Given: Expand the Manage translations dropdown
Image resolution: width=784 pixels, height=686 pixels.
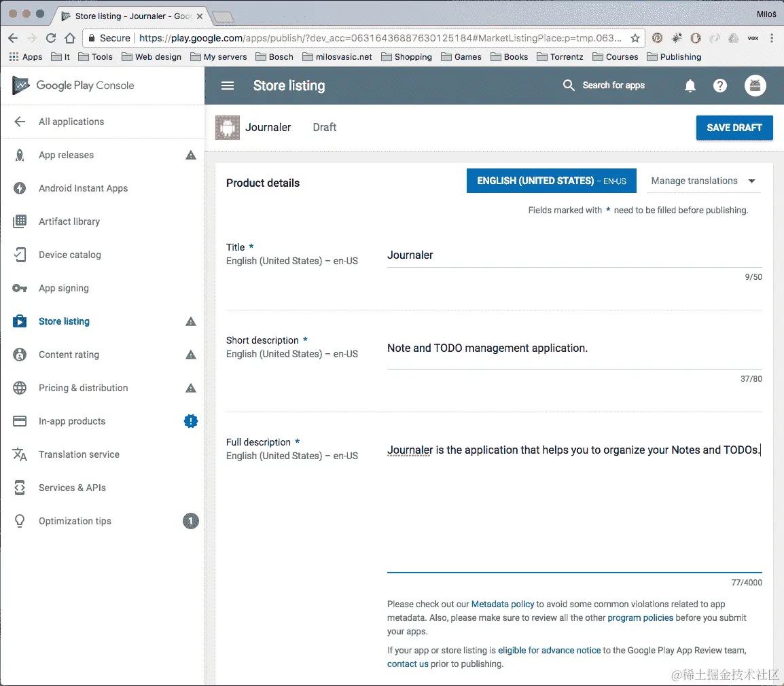Looking at the screenshot, I should coord(703,181).
